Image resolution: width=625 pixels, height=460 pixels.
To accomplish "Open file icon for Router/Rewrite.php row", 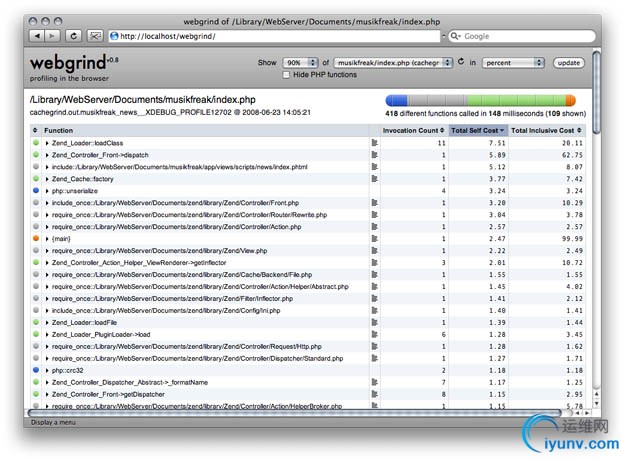I will coord(374,214).
